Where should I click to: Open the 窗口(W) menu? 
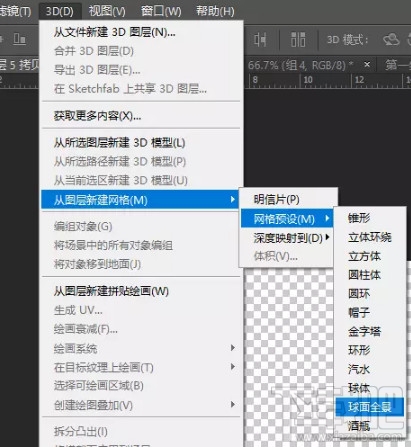click(161, 11)
